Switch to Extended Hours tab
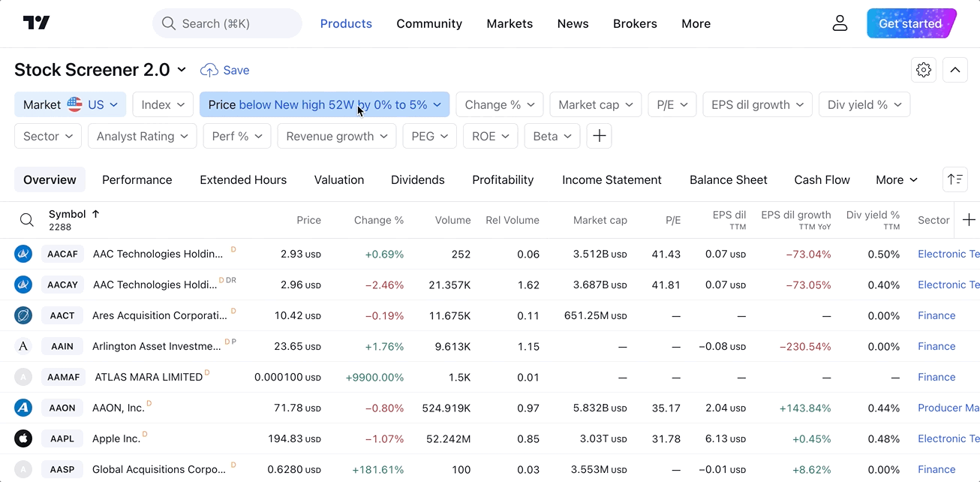This screenshot has width=980, height=482. [x=243, y=179]
